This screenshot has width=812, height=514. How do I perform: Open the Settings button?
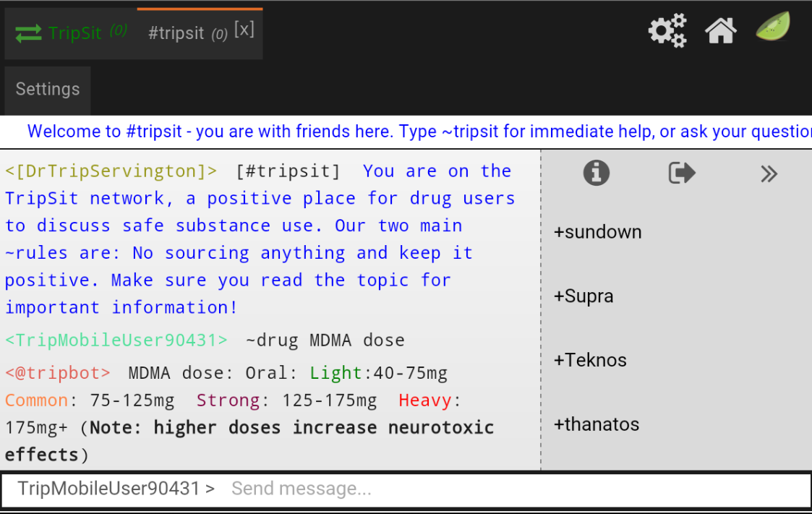[48, 90]
